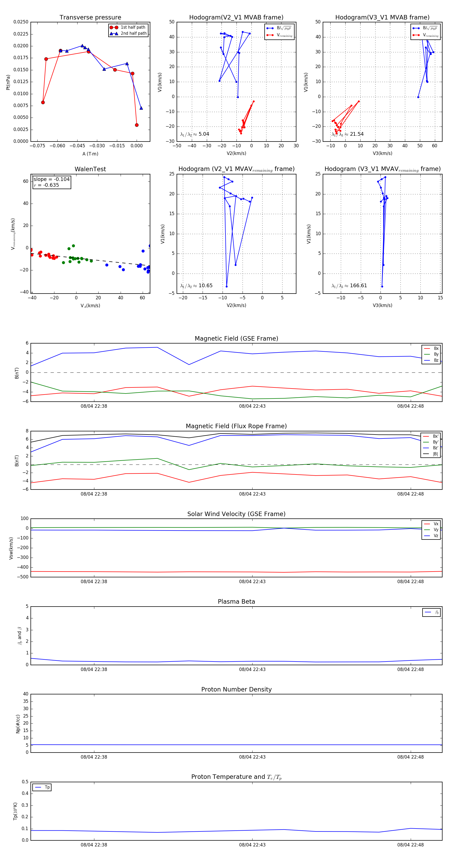Screen dimensions: 473x868
Task: Click '08/04 22:43' tick under Proton Temperature plot
Action: pos(252,845)
